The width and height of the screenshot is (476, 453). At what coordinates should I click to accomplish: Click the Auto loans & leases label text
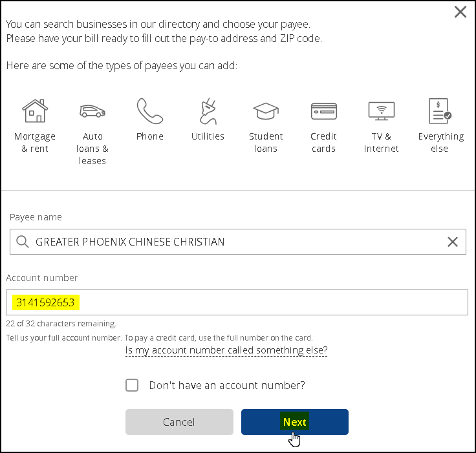[92, 149]
